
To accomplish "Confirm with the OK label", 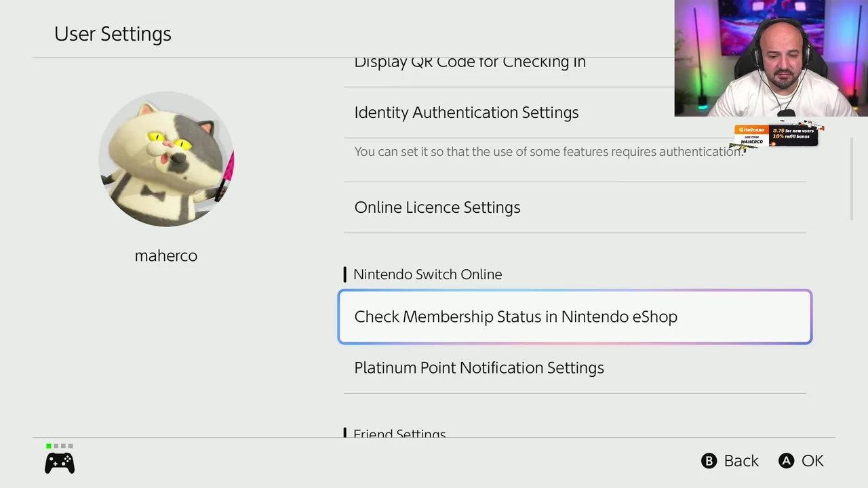I will [812, 461].
